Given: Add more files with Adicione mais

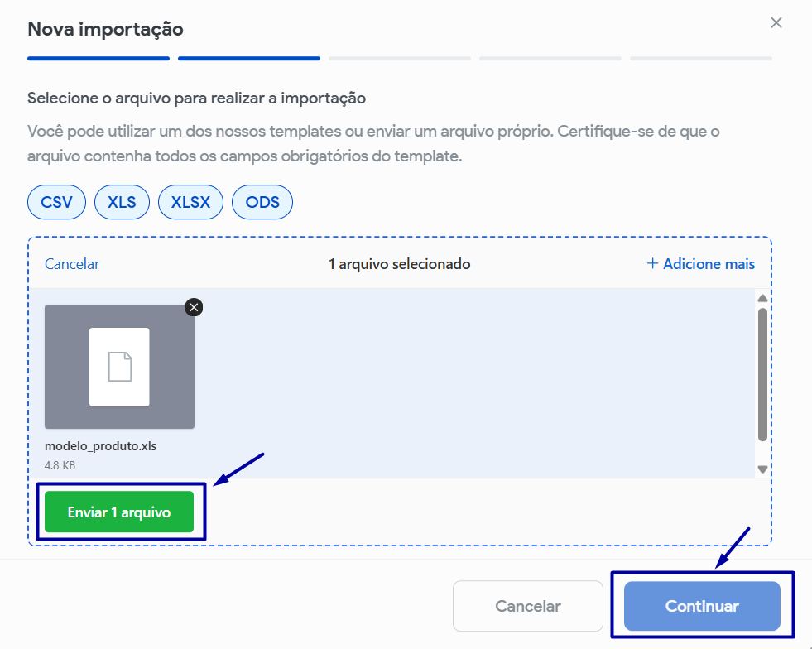Looking at the screenshot, I should (x=700, y=264).
